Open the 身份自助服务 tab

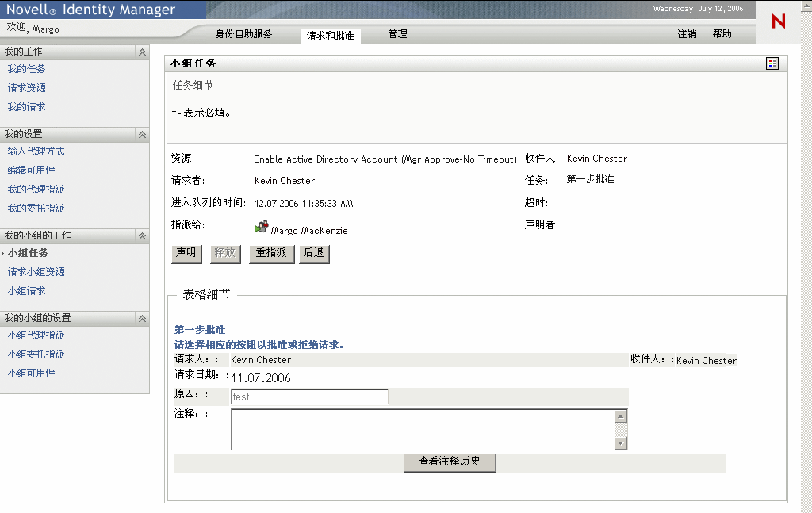point(243,33)
